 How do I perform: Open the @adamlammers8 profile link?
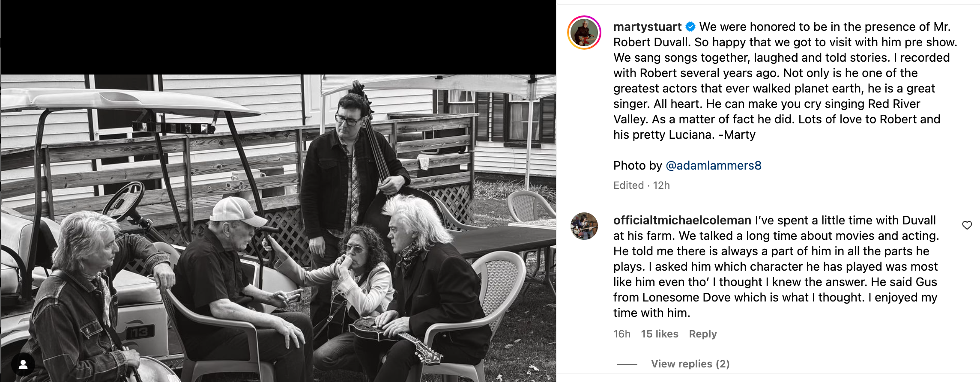point(714,166)
